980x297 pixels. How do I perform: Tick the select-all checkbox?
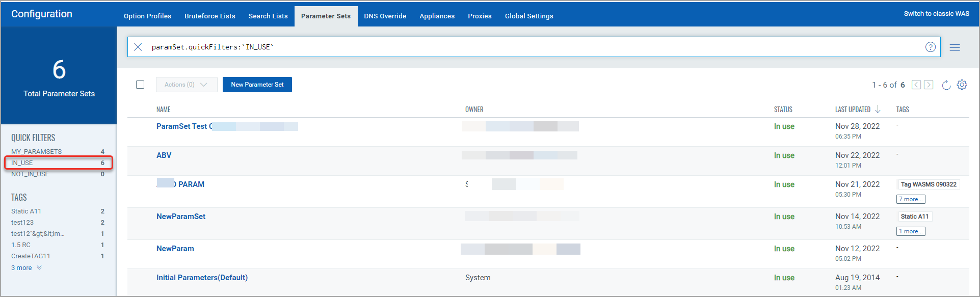140,85
